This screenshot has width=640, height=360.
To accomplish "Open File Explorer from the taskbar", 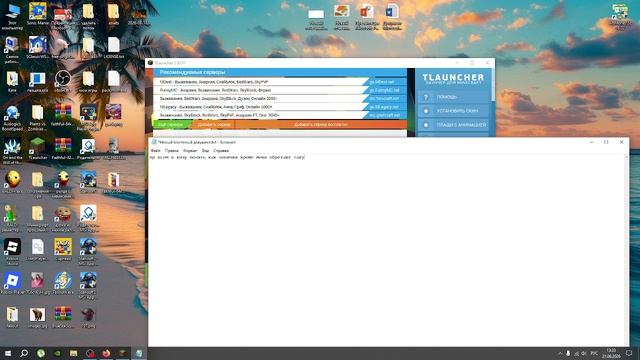I will [x=73, y=353].
